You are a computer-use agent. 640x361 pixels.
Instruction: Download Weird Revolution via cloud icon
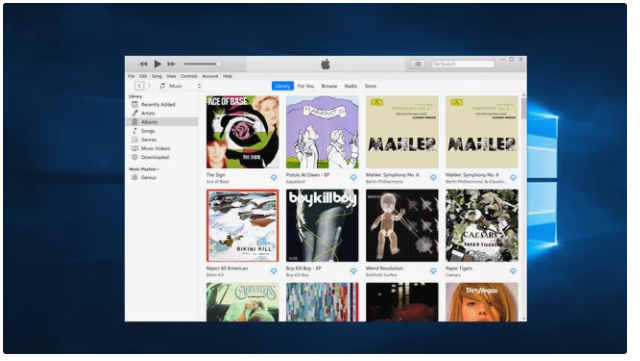point(433,271)
